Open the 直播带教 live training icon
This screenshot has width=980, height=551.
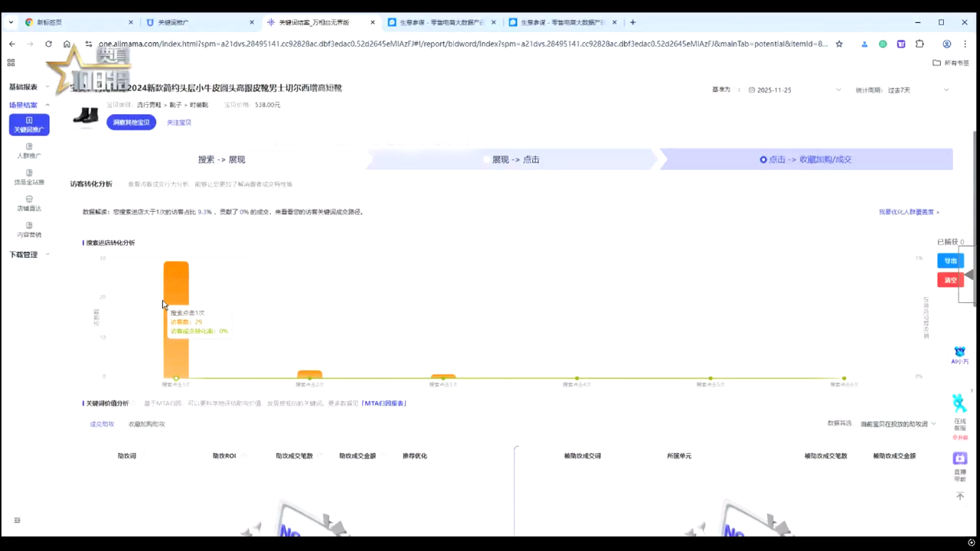959,464
